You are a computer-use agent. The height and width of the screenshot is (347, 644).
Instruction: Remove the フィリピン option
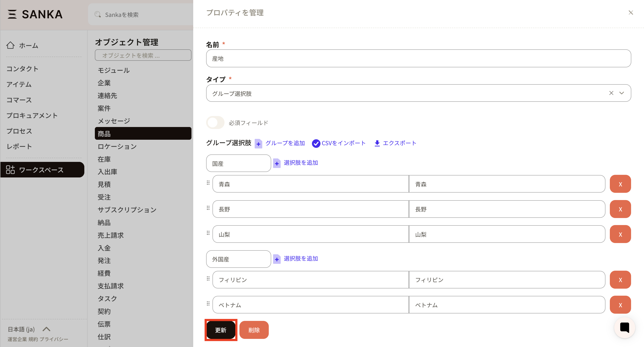(620, 280)
